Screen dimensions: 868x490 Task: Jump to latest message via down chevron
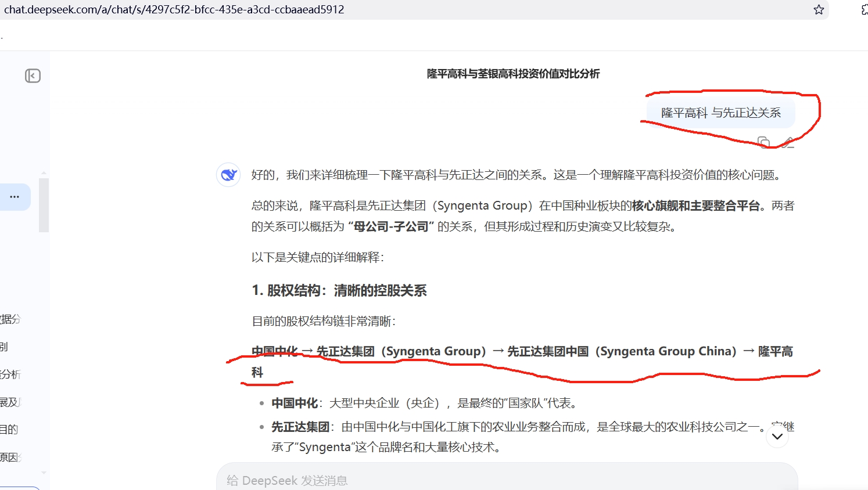pyautogui.click(x=777, y=437)
